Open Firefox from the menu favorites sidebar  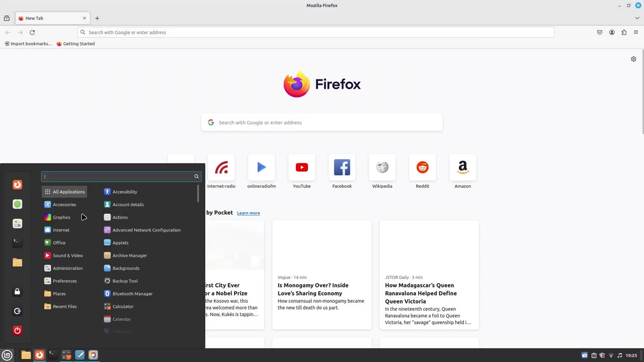pyautogui.click(x=17, y=185)
